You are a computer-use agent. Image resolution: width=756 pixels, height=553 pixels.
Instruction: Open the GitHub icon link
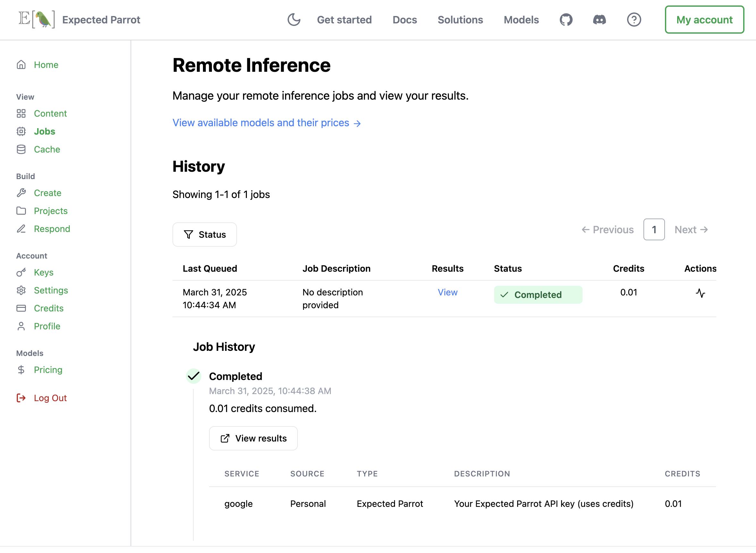tap(566, 20)
